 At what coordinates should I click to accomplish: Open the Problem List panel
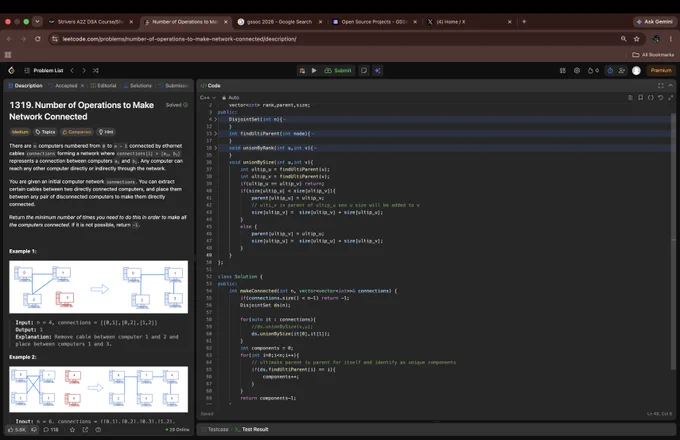tap(44, 70)
